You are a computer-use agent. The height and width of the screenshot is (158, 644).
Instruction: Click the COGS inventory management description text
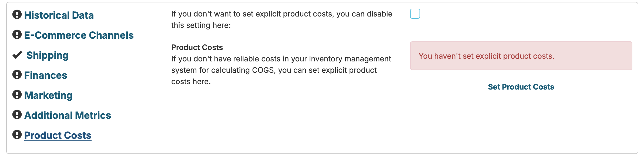click(x=281, y=70)
